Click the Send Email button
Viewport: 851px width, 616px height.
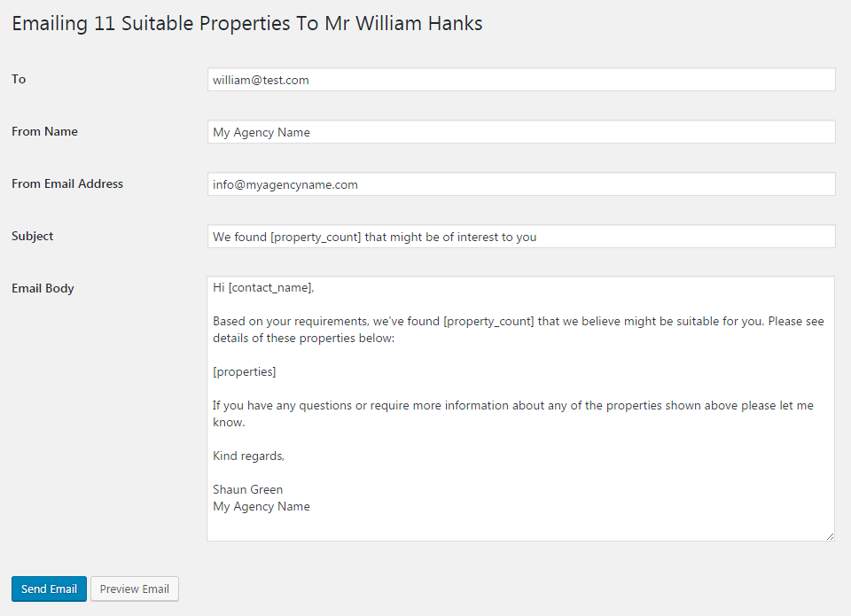(x=49, y=589)
